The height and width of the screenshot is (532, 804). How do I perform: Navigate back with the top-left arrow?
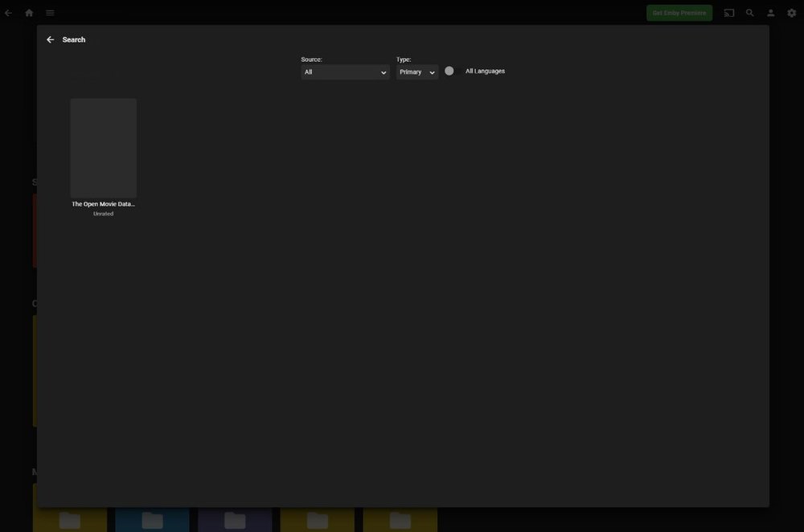point(8,12)
